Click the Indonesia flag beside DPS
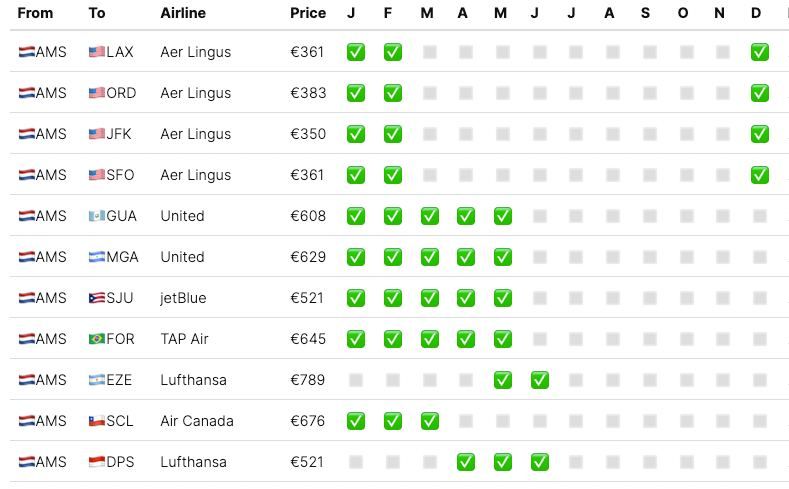The width and height of the screenshot is (789, 489). pos(96,462)
